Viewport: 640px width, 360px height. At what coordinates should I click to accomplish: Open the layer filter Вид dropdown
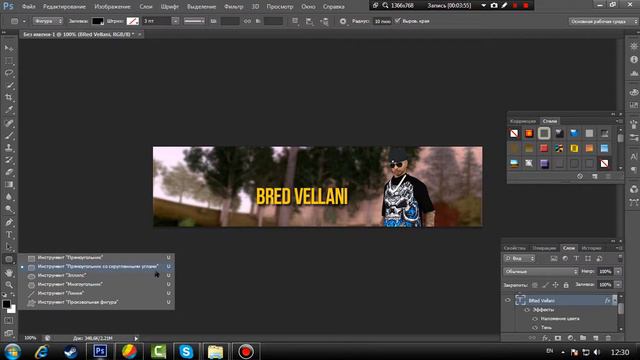pyautogui.click(x=519, y=258)
